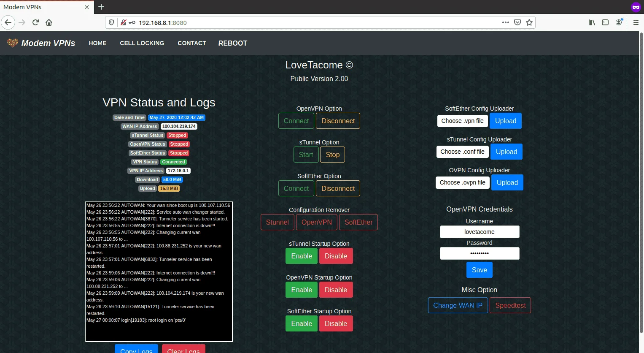Open the CELL LOCKING nav item

click(x=142, y=43)
